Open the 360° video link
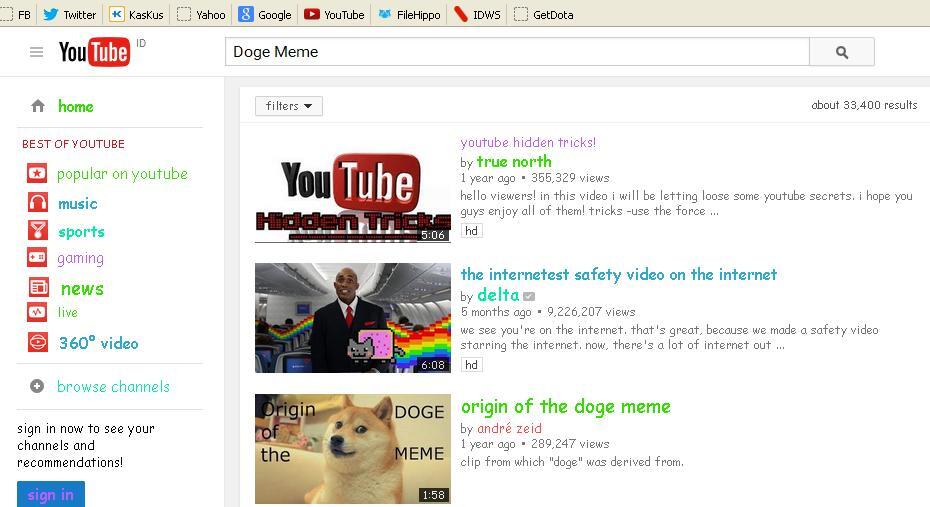The height and width of the screenshot is (507, 930). [98, 343]
